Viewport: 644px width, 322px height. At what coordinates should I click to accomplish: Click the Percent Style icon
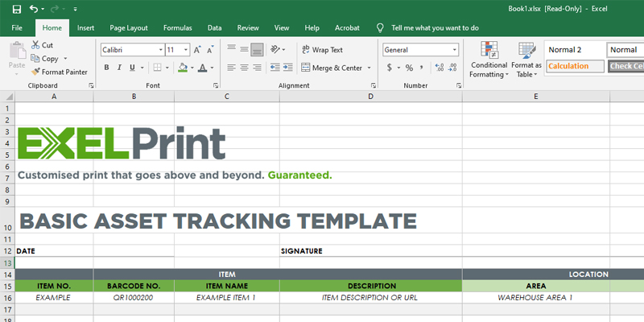pos(409,68)
